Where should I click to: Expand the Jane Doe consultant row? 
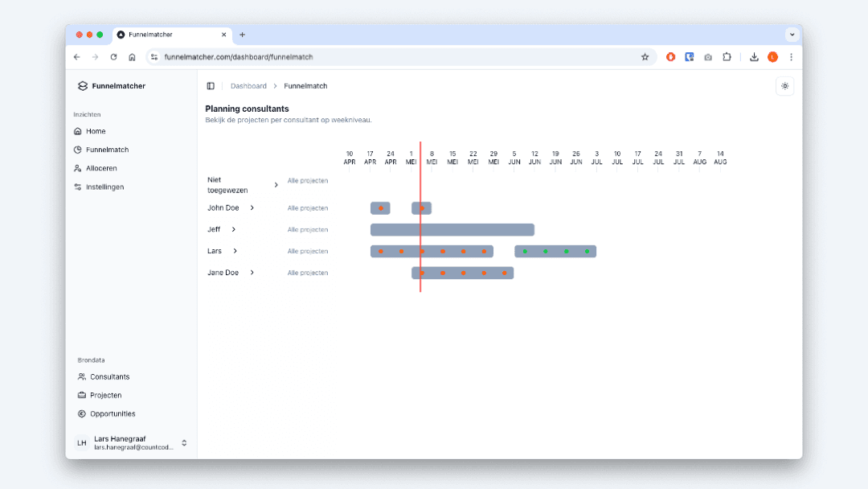pos(252,273)
